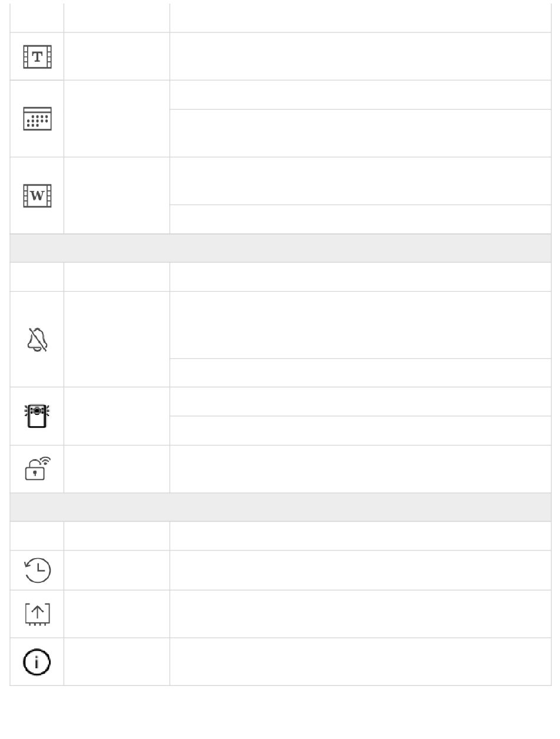Click the blank name cell beside the muted bell icon
The image size is (560, 739).
point(117,339)
